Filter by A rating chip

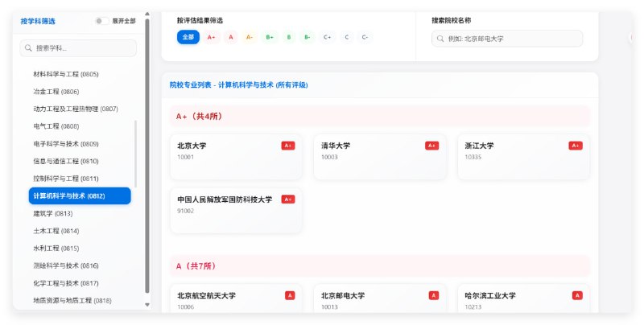231,37
